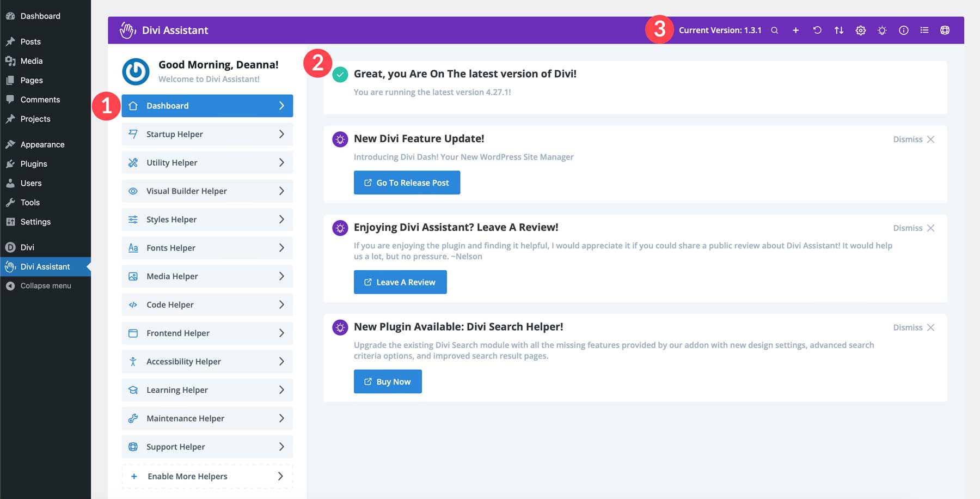Select Plugins from the WordPress sidebar
Viewport: 980px width, 499px height.
point(33,163)
